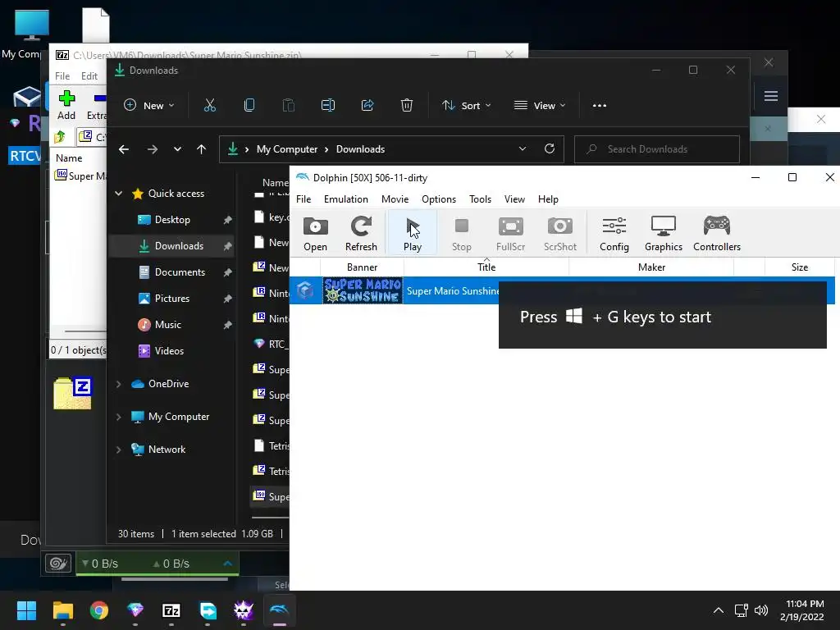Take a screenshot with ScrShot icon

click(559, 233)
